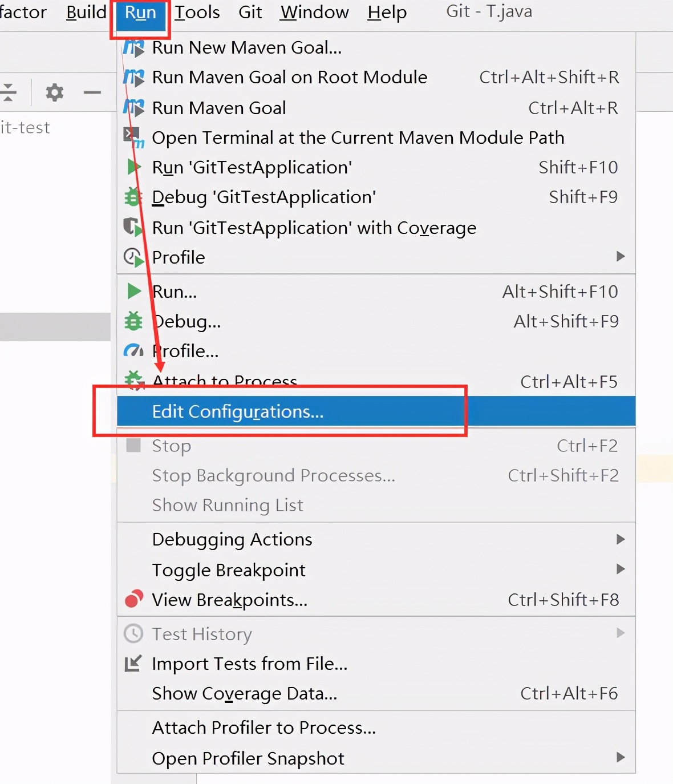The width and height of the screenshot is (673, 784).
Task: Expand the Debugging Actions submenu arrow
Action: [621, 539]
